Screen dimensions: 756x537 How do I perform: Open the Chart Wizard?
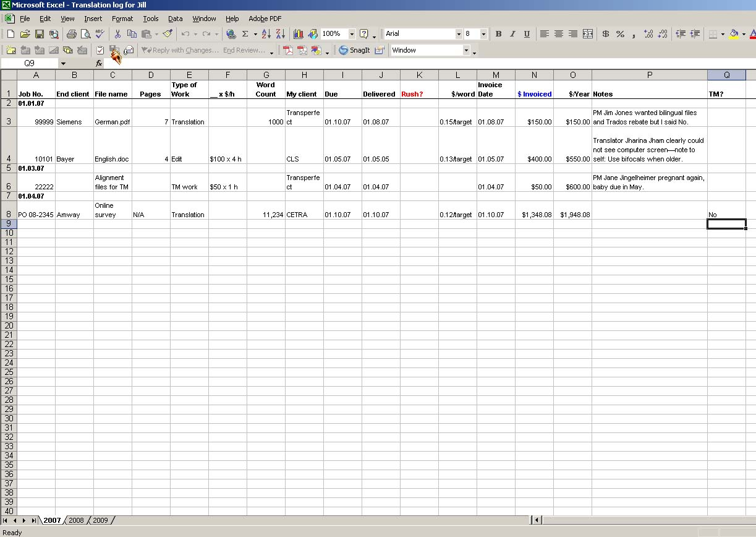pos(299,34)
